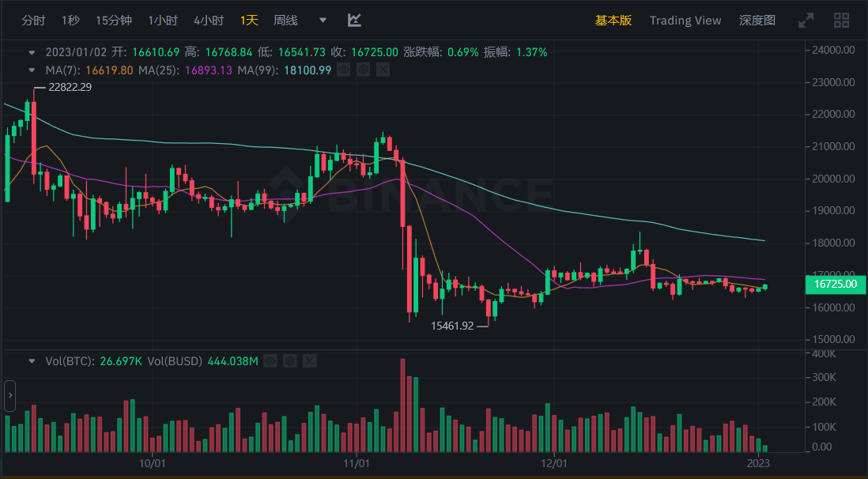Toggle visibility of the MA indicator

(343, 70)
